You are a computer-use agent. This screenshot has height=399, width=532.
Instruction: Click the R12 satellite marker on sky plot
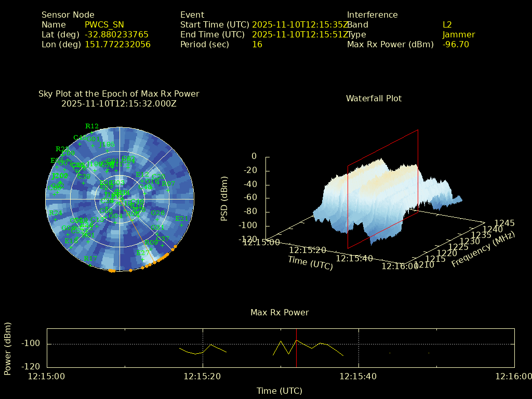point(92,133)
